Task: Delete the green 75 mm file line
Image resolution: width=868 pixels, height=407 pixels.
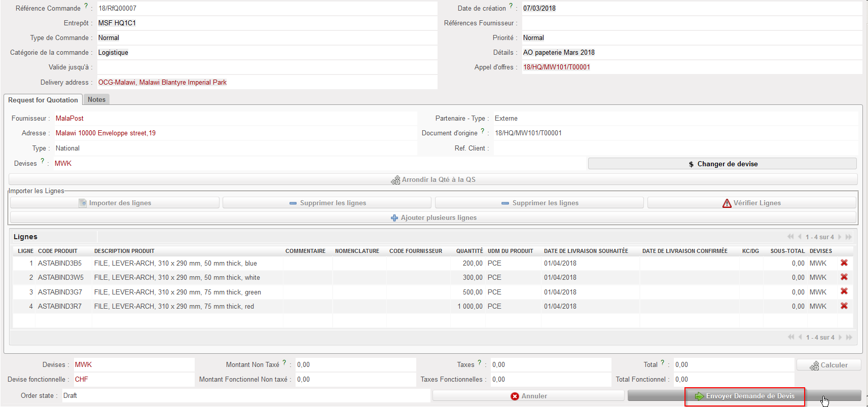Action: [844, 291]
